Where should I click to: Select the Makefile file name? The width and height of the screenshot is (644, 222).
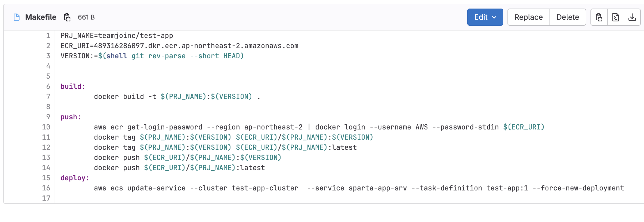point(41,17)
